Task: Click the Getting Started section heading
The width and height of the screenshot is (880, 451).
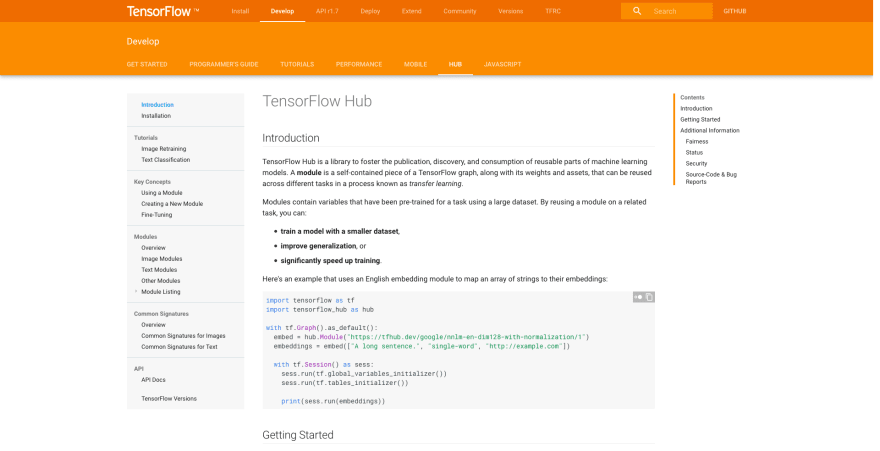Action: pos(298,435)
